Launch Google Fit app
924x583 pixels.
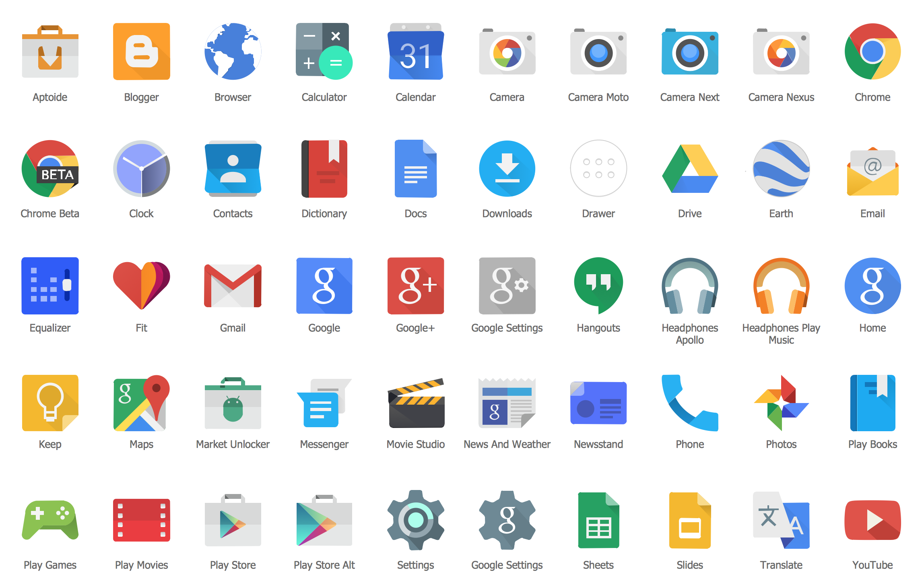tap(141, 282)
